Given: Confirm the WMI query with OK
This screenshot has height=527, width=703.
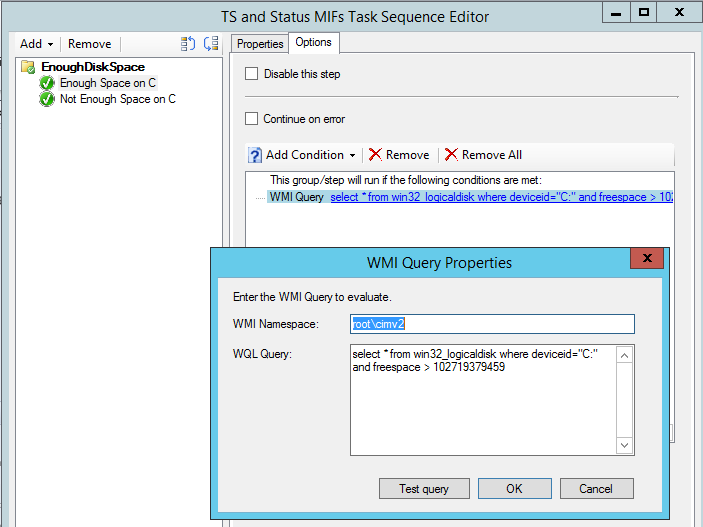Looking at the screenshot, I should (x=514, y=489).
